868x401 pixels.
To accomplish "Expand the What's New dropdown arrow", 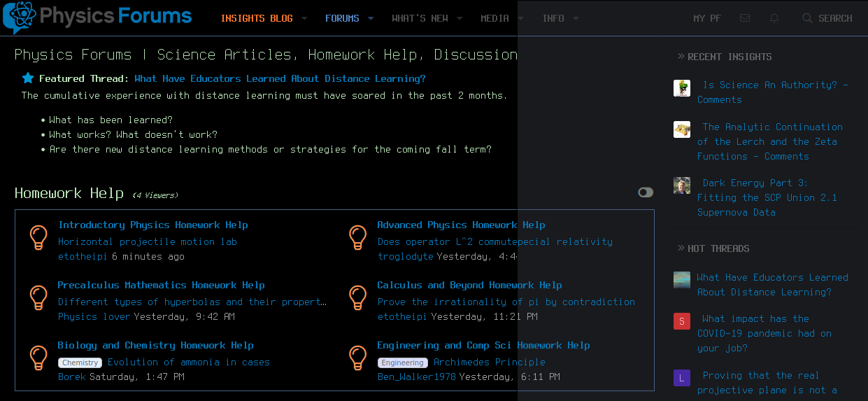I will click(x=460, y=19).
